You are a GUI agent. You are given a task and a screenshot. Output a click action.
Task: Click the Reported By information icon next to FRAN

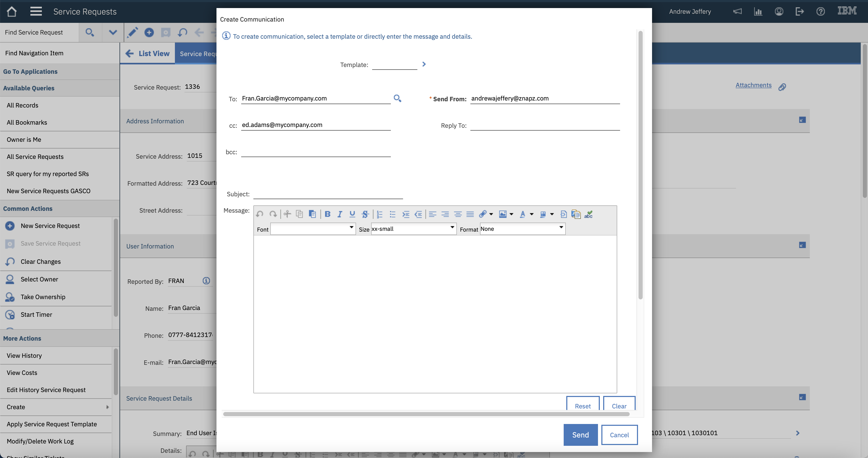[x=206, y=280]
